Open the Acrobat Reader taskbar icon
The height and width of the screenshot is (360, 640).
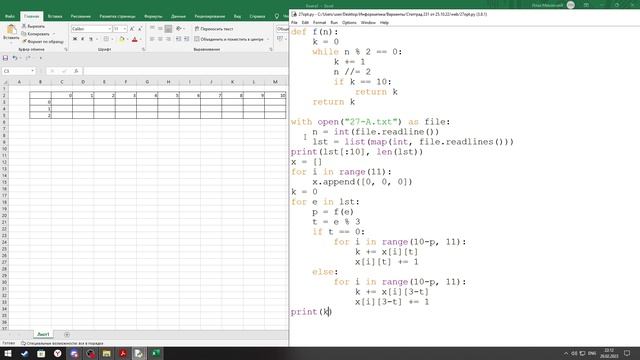(x=123, y=353)
